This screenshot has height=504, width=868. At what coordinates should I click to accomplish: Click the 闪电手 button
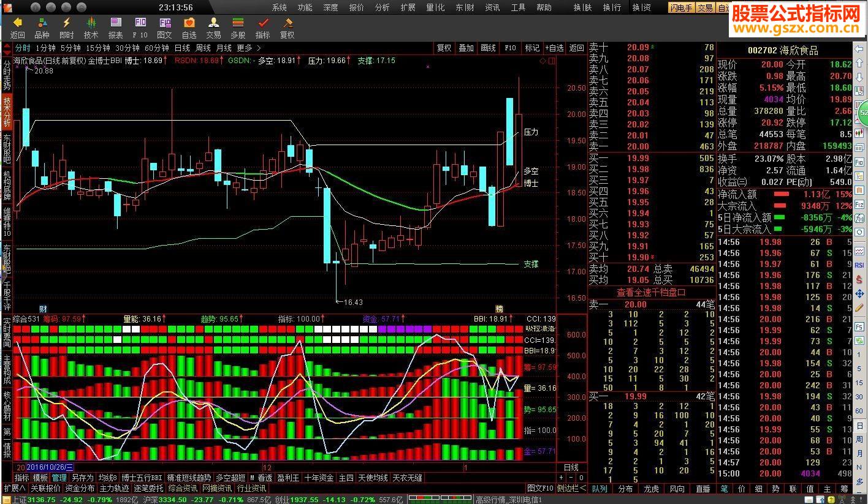point(682,7)
